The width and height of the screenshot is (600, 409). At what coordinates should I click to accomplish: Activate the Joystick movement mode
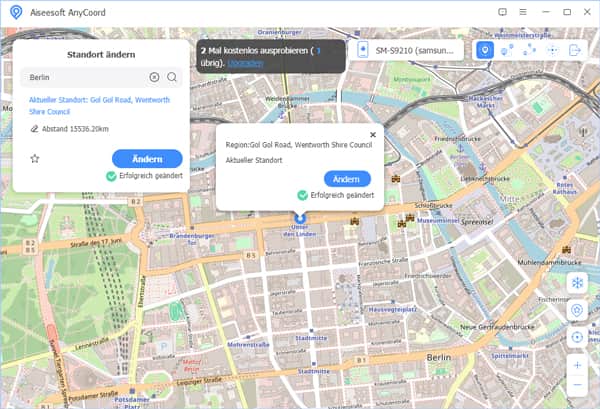[x=552, y=50]
